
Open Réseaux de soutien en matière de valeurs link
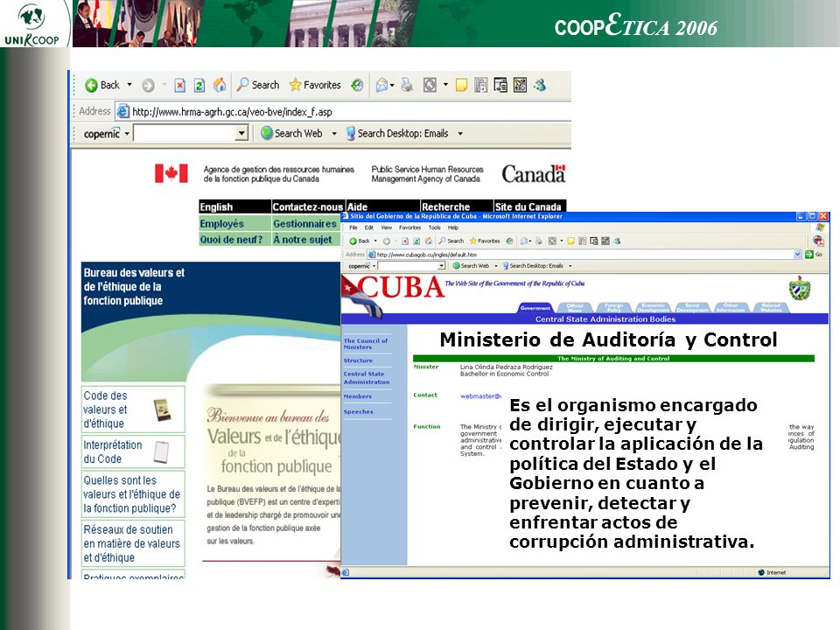(133, 543)
